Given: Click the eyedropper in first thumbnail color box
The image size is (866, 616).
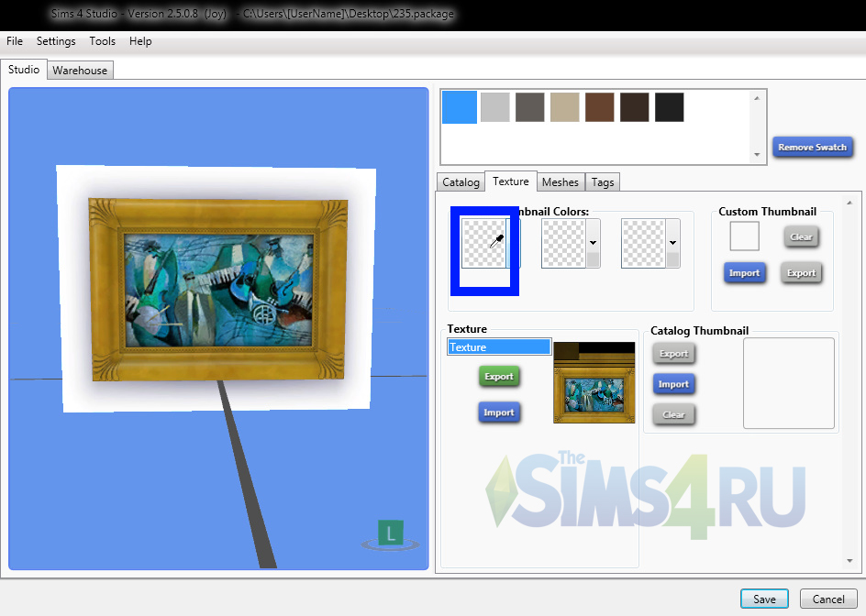Looking at the screenshot, I should coord(496,242).
